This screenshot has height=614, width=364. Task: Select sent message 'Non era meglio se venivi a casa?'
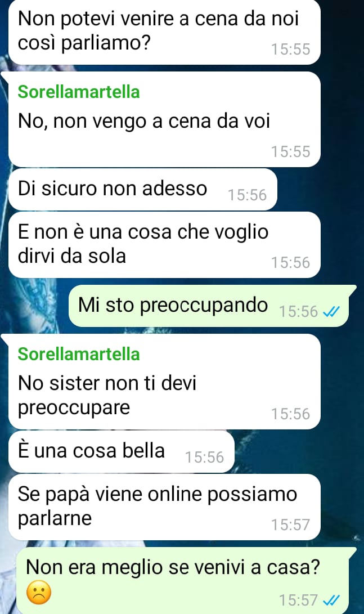(186, 580)
